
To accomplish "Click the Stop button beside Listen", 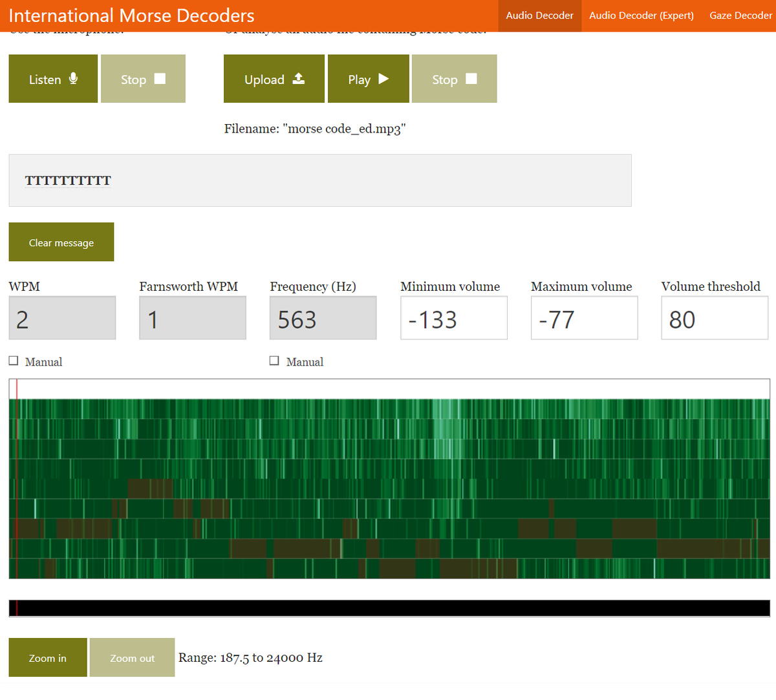I will (x=143, y=79).
